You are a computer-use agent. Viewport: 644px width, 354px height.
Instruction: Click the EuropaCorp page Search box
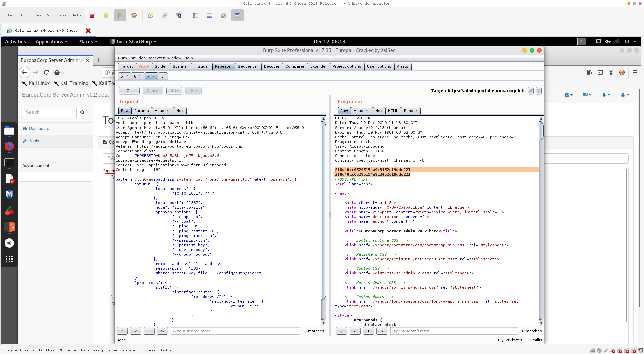coord(50,112)
